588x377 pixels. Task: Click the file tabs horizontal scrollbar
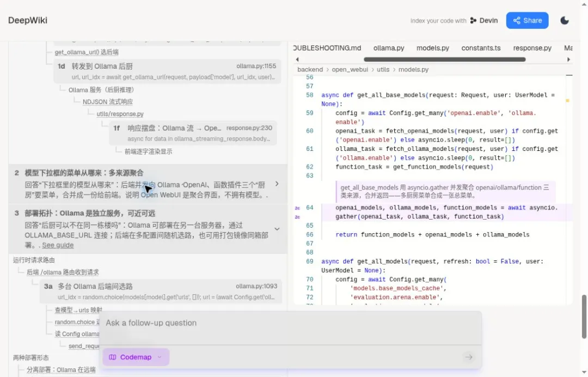444,59
